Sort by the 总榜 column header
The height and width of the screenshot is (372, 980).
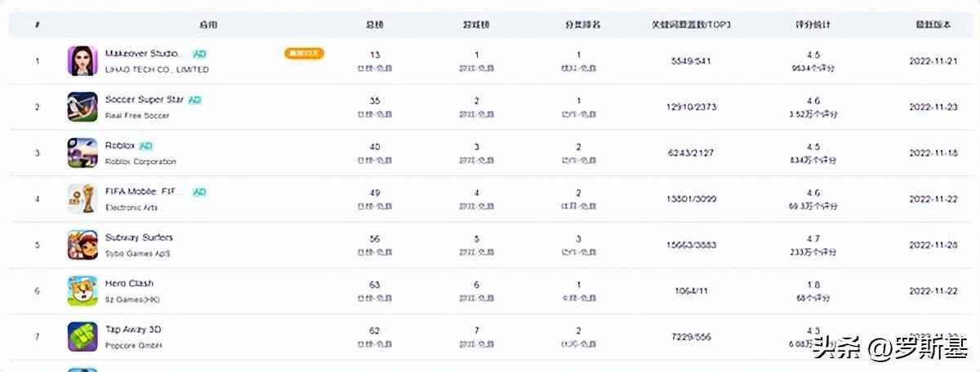point(375,24)
